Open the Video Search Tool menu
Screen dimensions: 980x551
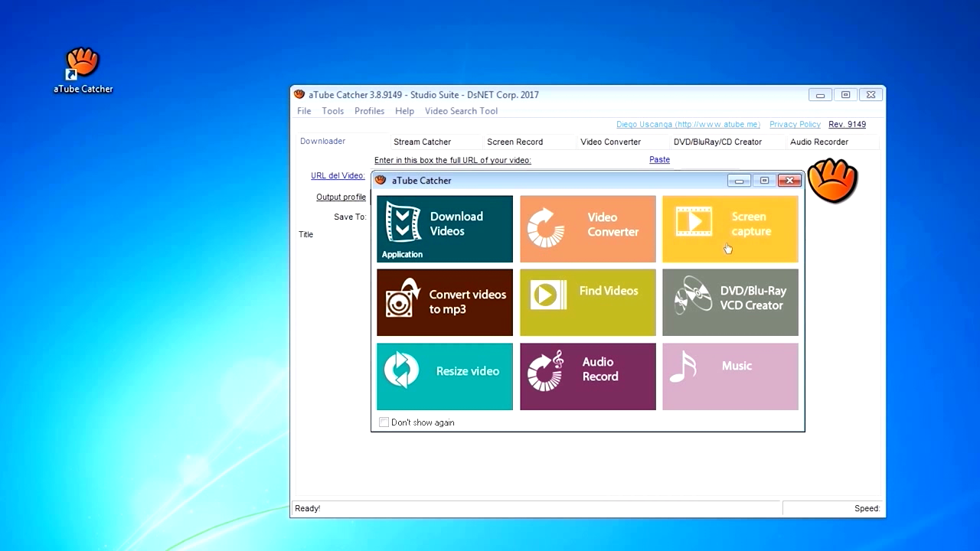pos(461,111)
